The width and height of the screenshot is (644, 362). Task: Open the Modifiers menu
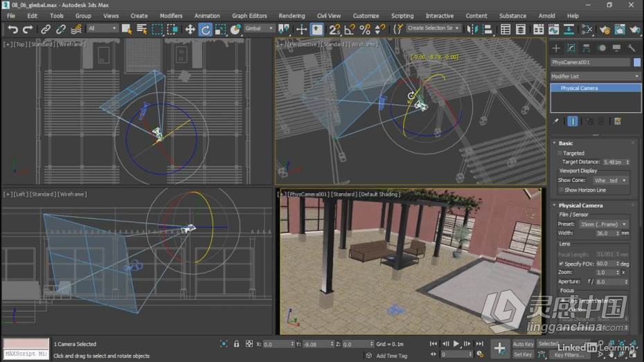coord(171,16)
